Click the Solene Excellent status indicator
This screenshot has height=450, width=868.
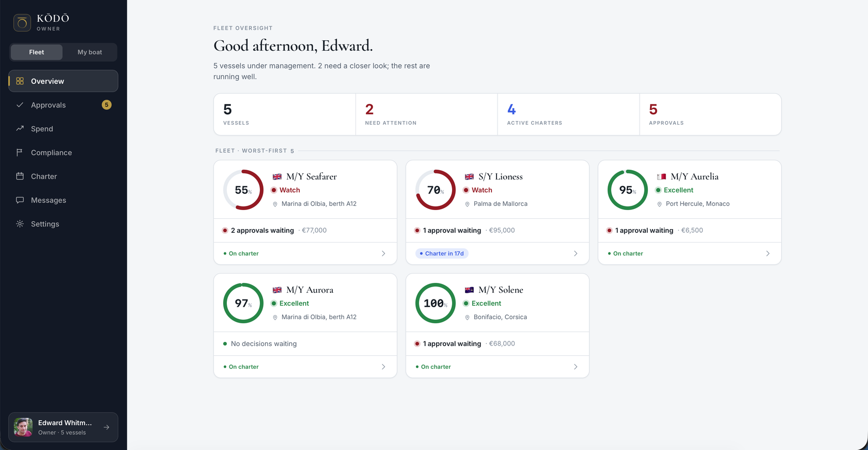(482, 304)
